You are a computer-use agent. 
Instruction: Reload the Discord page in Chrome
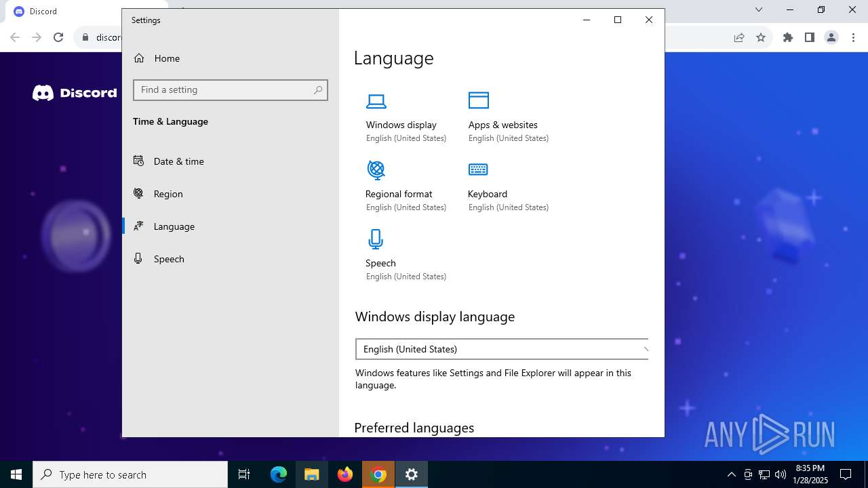pyautogui.click(x=58, y=38)
